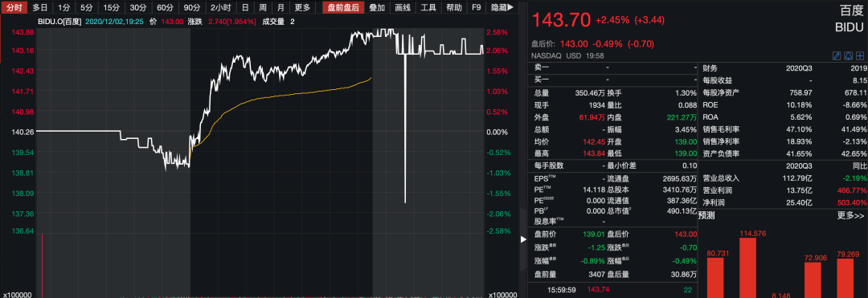Click the 预测 forecast section header
The width and height of the screenshot is (868, 298).
pos(707,215)
